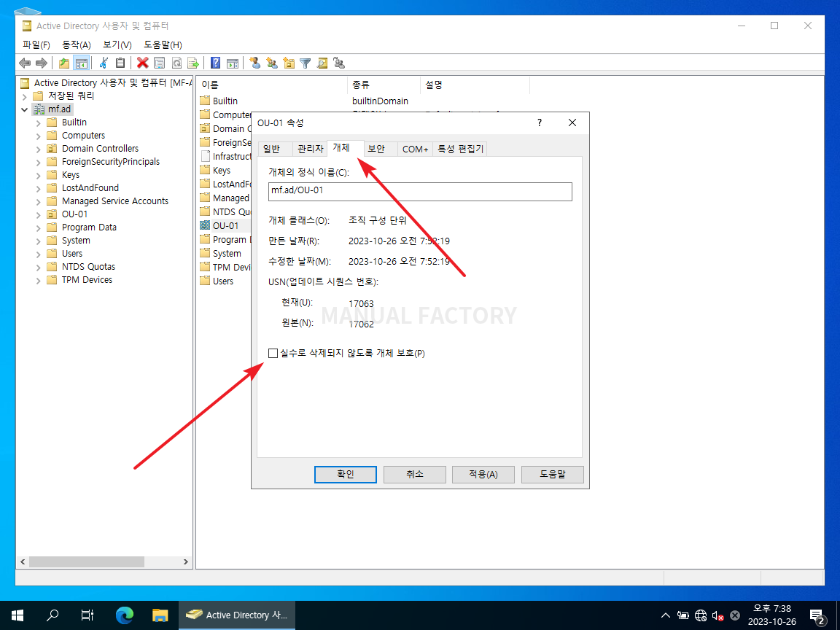Open Task View from the taskbar
The width and height of the screenshot is (840, 630).
(87, 615)
